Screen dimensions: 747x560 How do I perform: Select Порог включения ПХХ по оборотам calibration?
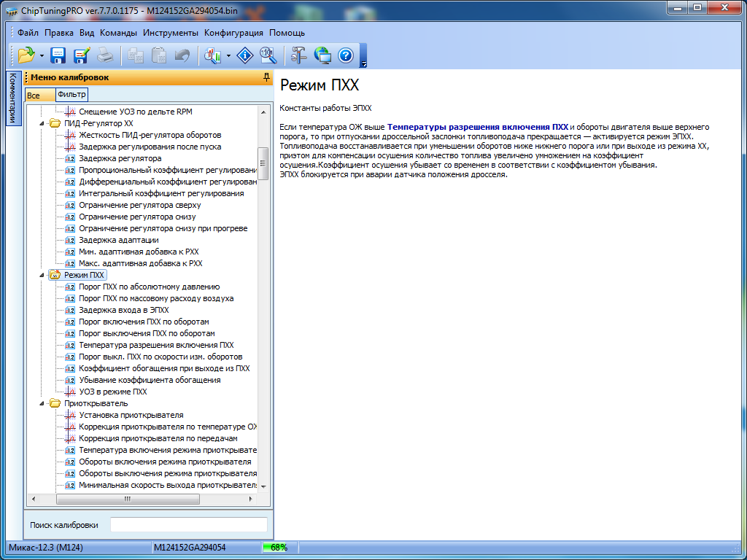tap(144, 322)
